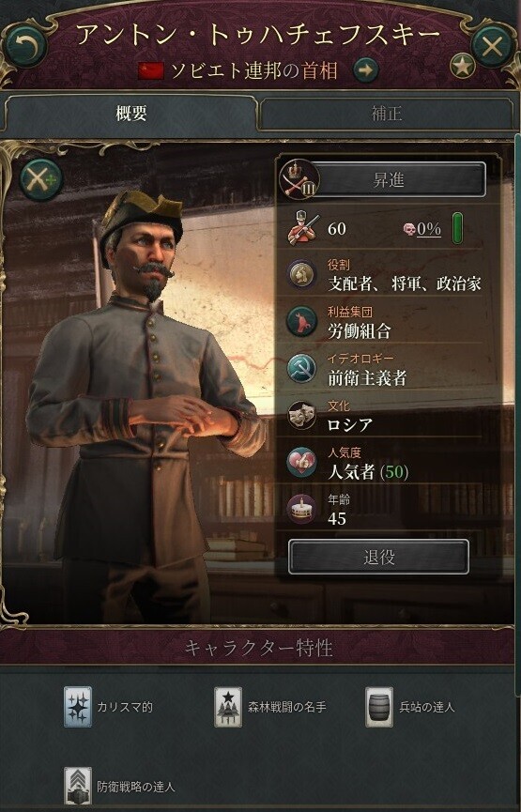Click the 森林戦闘の名手 trait icon

coord(228,707)
